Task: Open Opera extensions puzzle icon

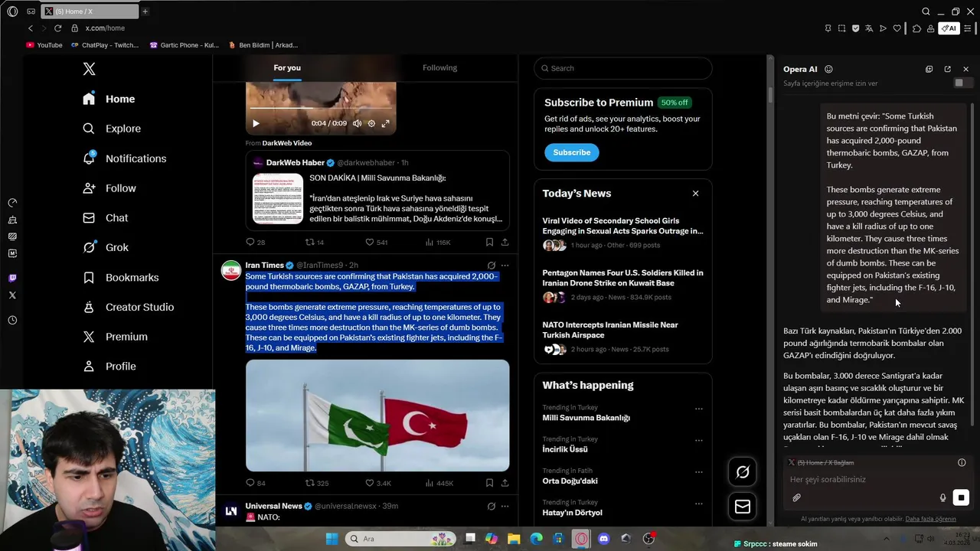Action: pos(916,28)
